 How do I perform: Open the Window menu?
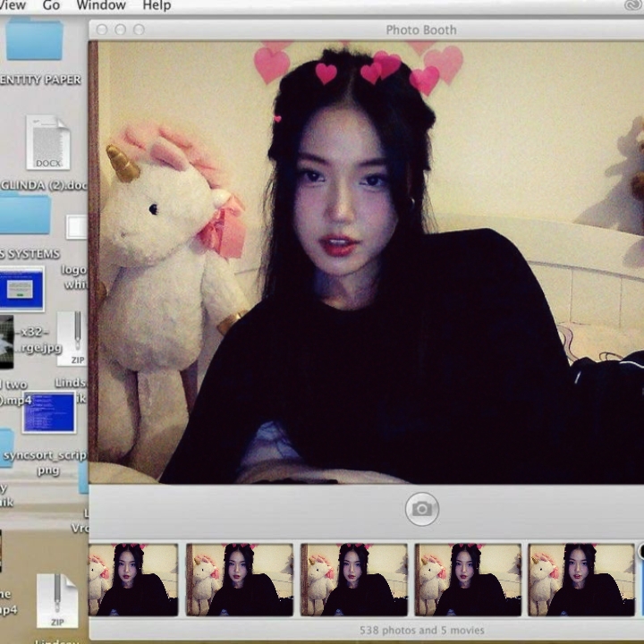tap(101, 5)
